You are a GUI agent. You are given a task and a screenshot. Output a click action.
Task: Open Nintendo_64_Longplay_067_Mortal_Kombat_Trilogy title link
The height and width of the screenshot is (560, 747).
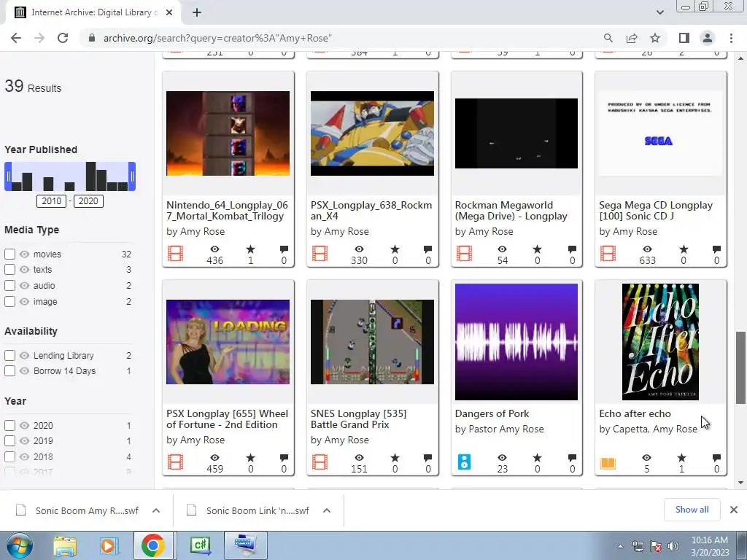coord(228,211)
